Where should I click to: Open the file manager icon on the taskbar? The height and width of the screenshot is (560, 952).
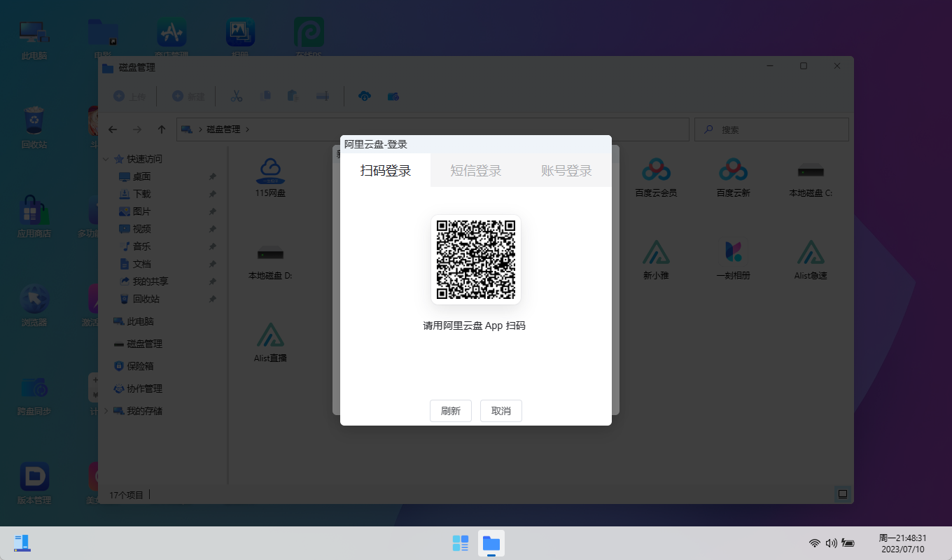click(491, 542)
